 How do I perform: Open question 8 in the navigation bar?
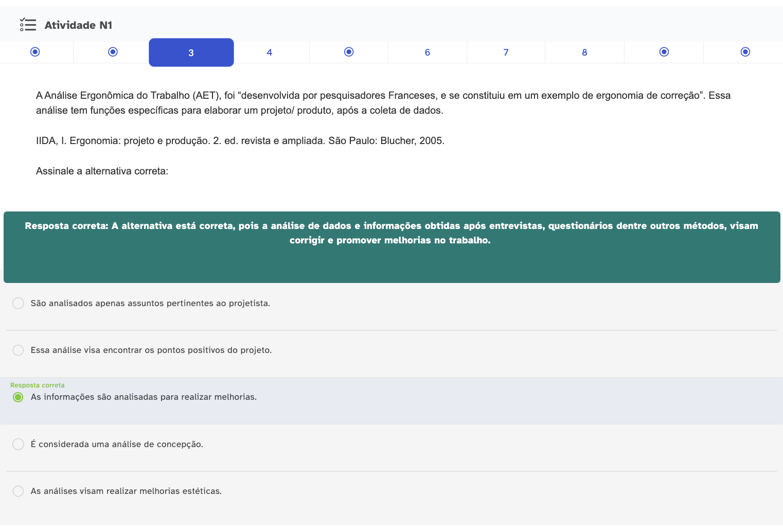(x=584, y=52)
